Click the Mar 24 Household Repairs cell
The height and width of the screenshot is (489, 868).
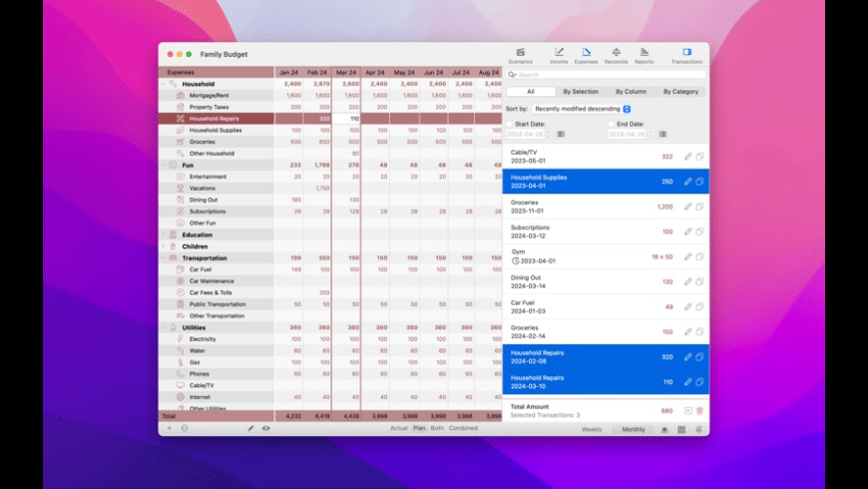tap(347, 119)
